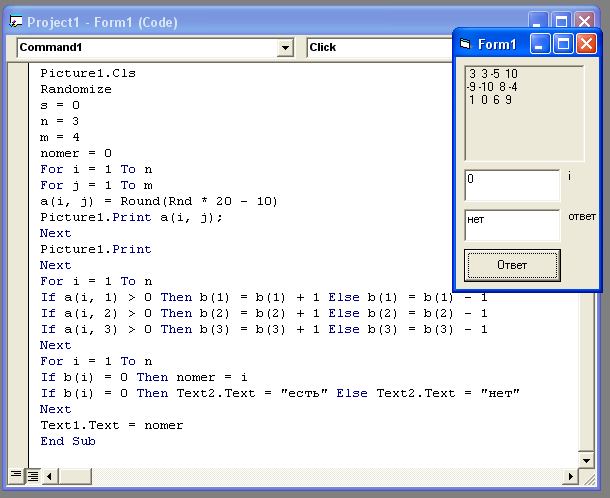Click line For j = 1 To m
Screen dimensions: 610x498
[x=96, y=185]
